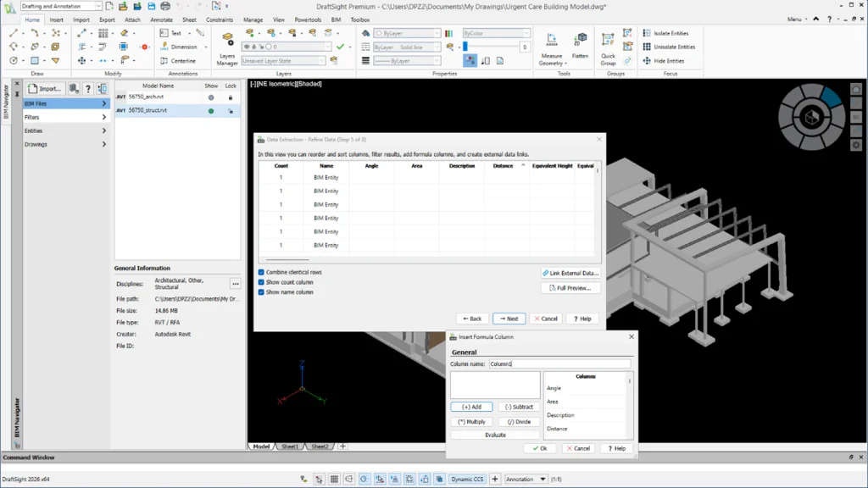Uncheck Show count column
Screen dimensions: 868x488
coord(262,282)
